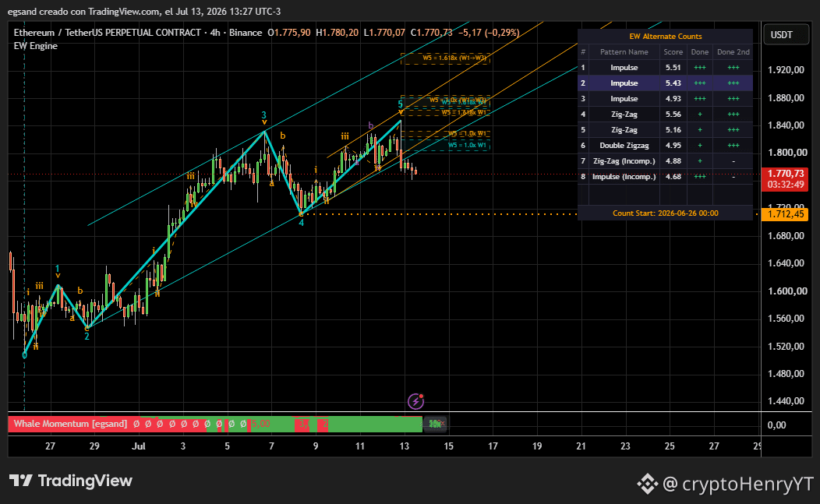
Task: Click Count Start: 2026-06-26 00:00 text
Action: (665, 213)
